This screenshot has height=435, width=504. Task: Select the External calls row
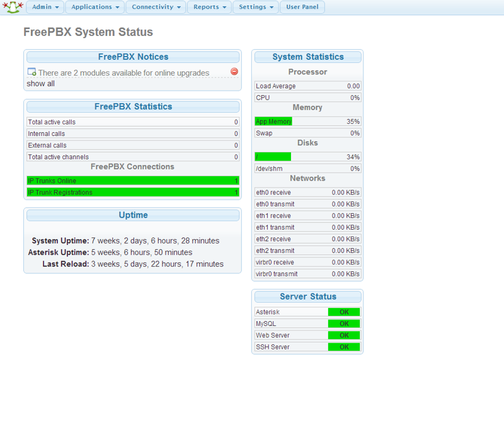coord(133,145)
